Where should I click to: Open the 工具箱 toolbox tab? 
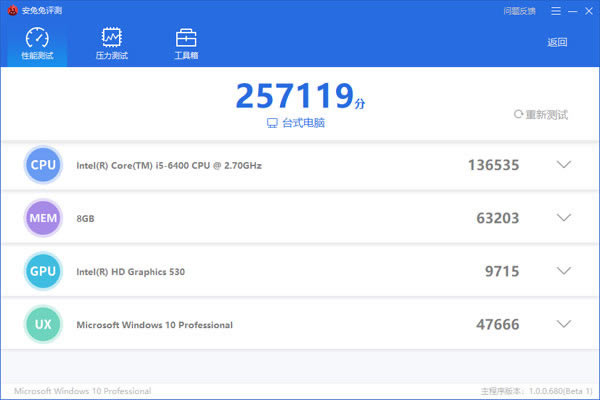(186, 44)
